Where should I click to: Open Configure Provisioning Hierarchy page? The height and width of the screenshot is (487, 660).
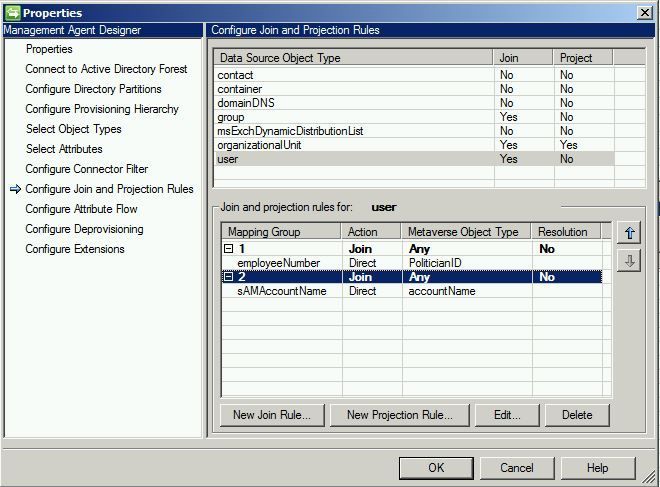click(x=102, y=109)
